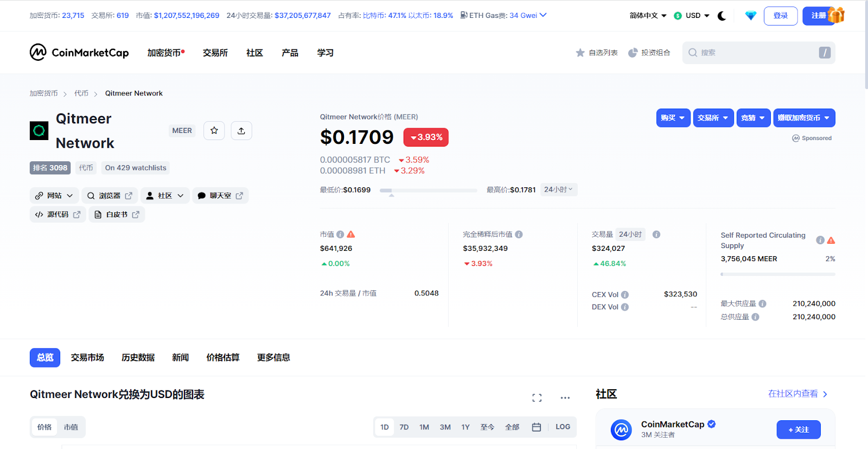Open the 竞猜 dropdown
This screenshot has width=868, height=449.
pyautogui.click(x=754, y=118)
